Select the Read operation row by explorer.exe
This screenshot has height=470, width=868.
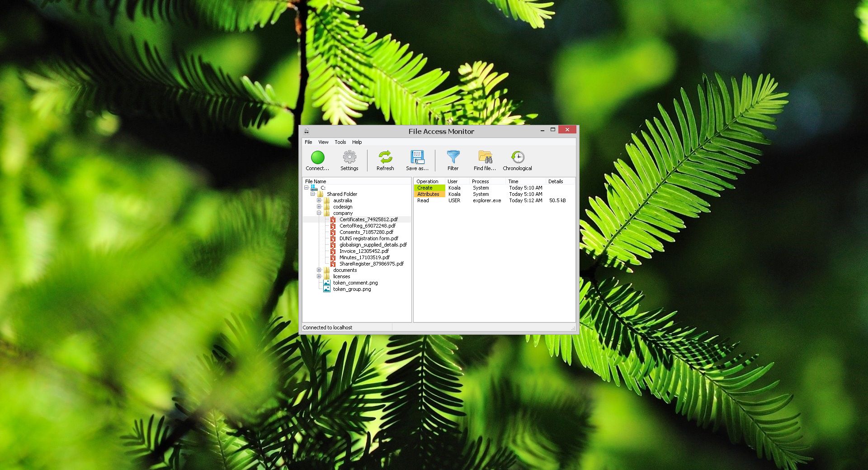pos(423,200)
